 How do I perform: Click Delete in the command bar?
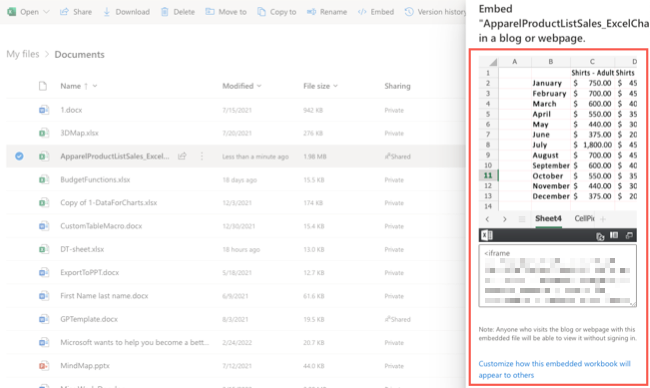pyautogui.click(x=178, y=12)
